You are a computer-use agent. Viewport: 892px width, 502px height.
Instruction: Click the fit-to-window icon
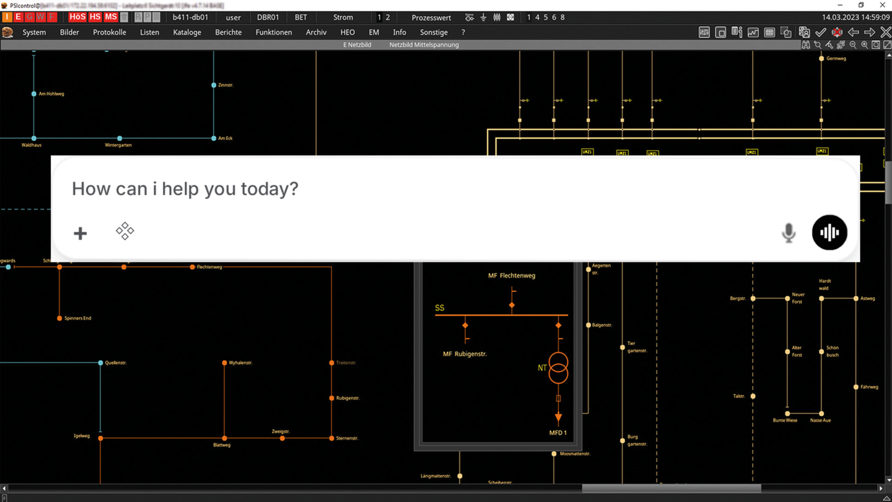click(876, 45)
